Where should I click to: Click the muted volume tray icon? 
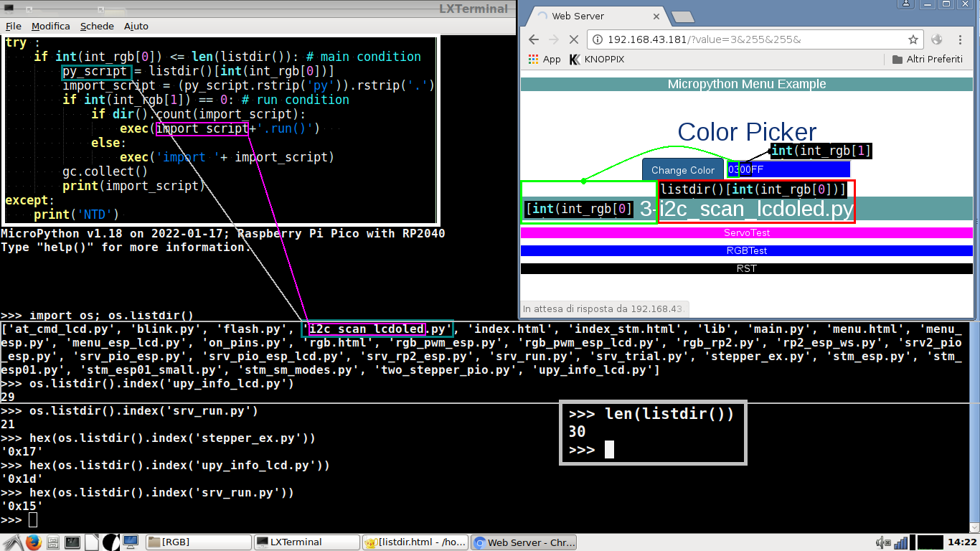[x=882, y=542]
